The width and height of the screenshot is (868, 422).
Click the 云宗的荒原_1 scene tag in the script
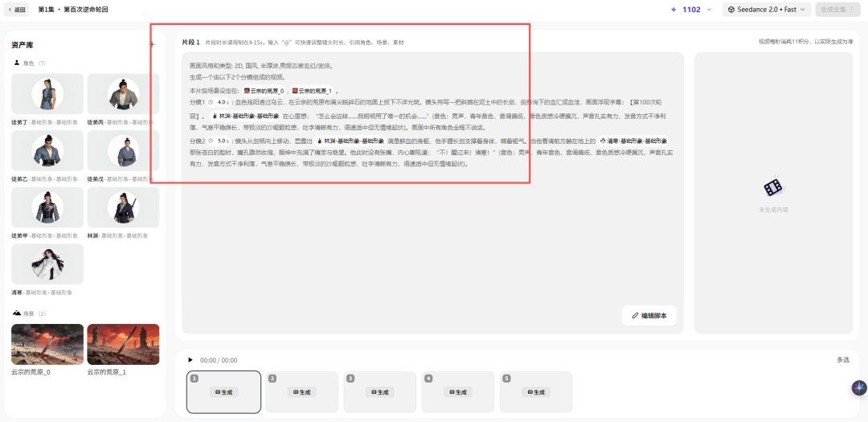(x=312, y=91)
